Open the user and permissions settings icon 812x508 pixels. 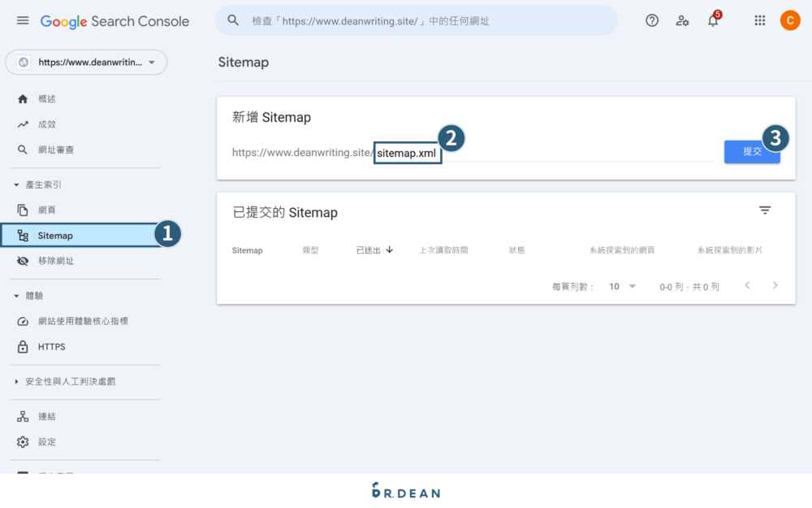coord(683,20)
